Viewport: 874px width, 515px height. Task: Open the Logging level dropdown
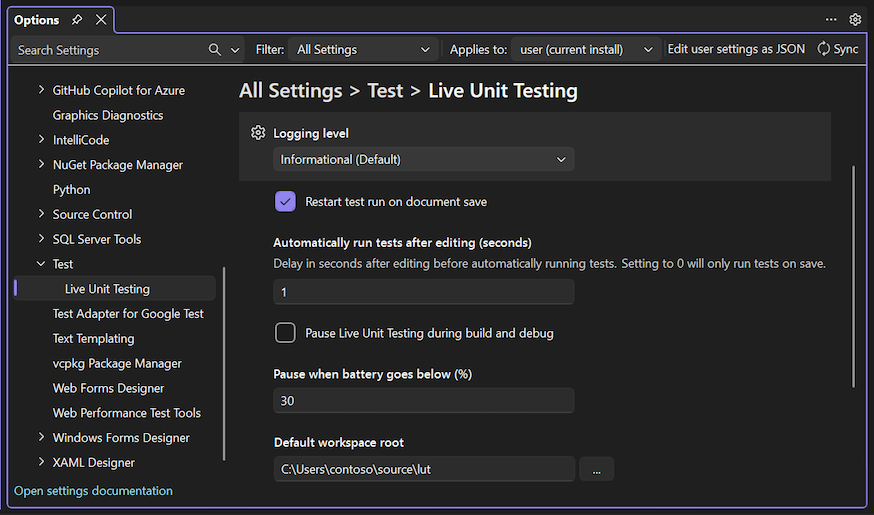(x=423, y=159)
